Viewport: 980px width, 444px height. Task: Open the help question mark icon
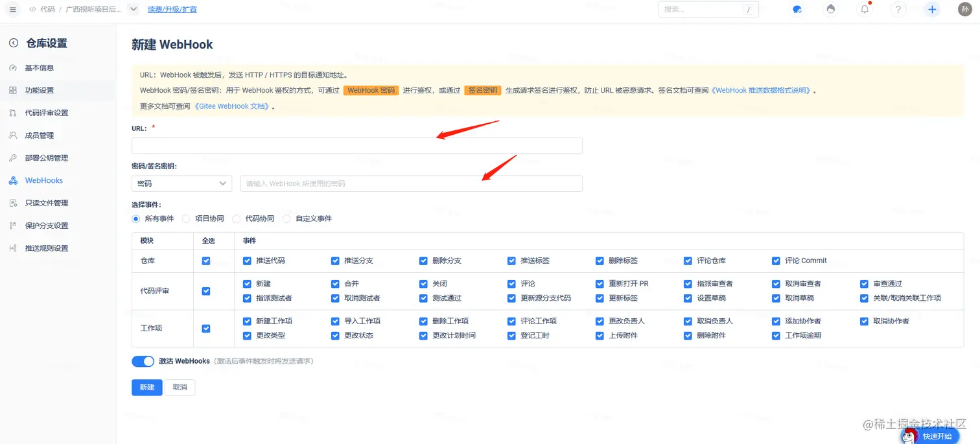click(x=898, y=9)
